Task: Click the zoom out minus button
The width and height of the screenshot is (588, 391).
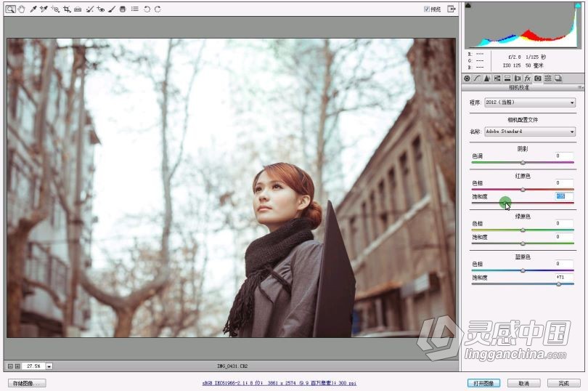Action: [x=10, y=366]
